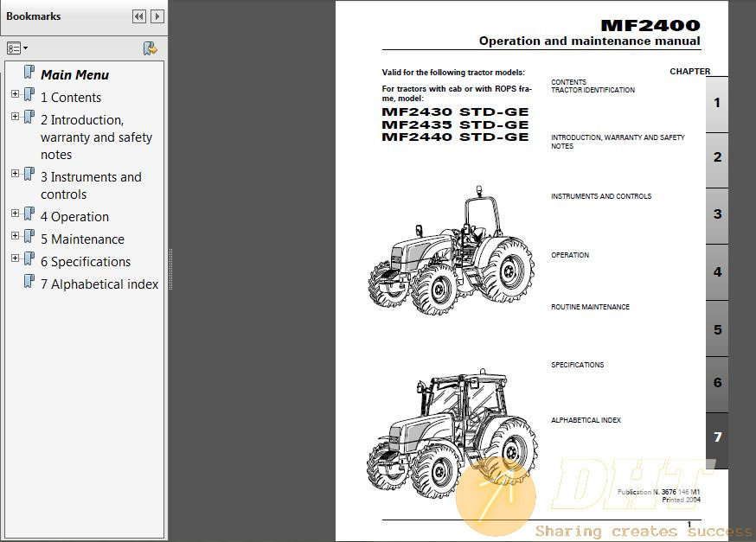The height and width of the screenshot is (542, 756).
Task: Click the right-arrow button in Bookmarks header
Action: pos(157,17)
